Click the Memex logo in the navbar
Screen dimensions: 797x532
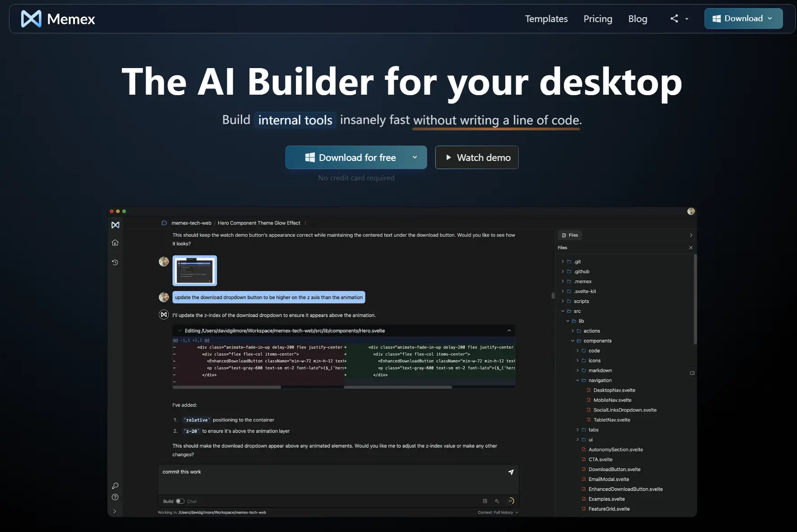[x=58, y=19]
